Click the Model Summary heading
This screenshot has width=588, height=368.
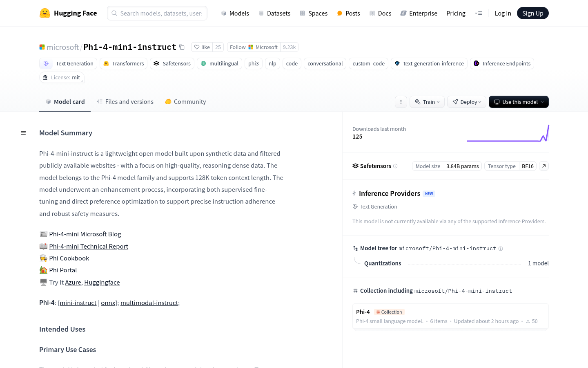66,133
